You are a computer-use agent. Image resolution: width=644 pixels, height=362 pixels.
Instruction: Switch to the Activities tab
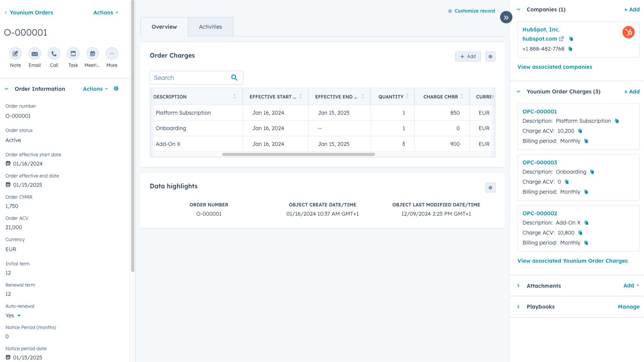click(210, 27)
